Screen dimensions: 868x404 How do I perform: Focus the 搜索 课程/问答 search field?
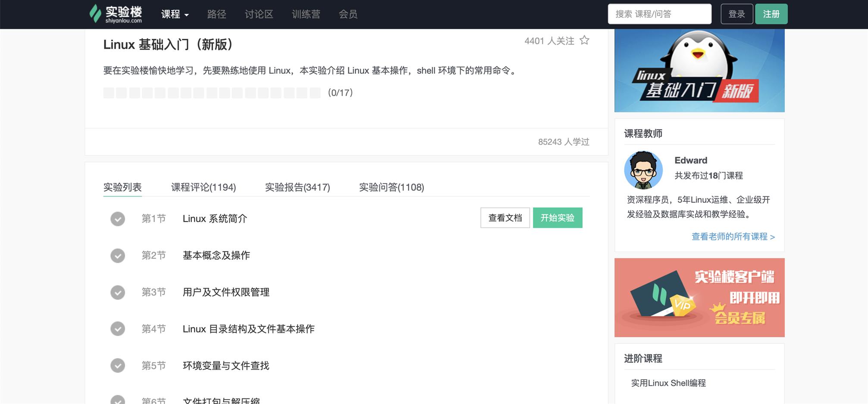[x=659, y=14]
